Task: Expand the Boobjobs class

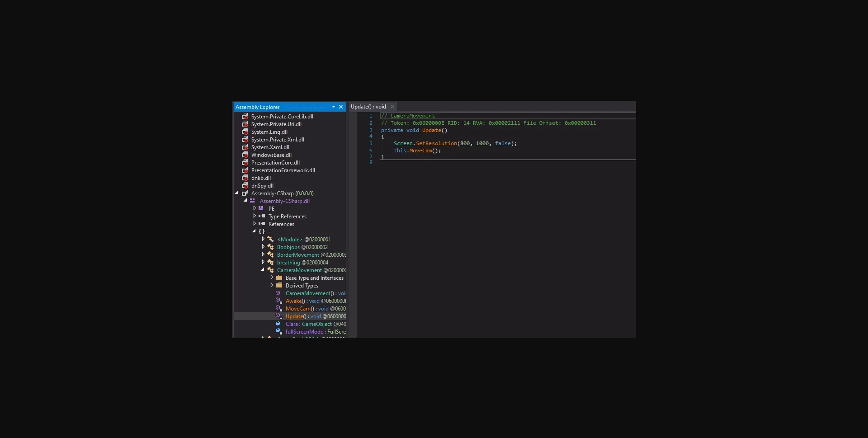Action: (x=264, y=247)
